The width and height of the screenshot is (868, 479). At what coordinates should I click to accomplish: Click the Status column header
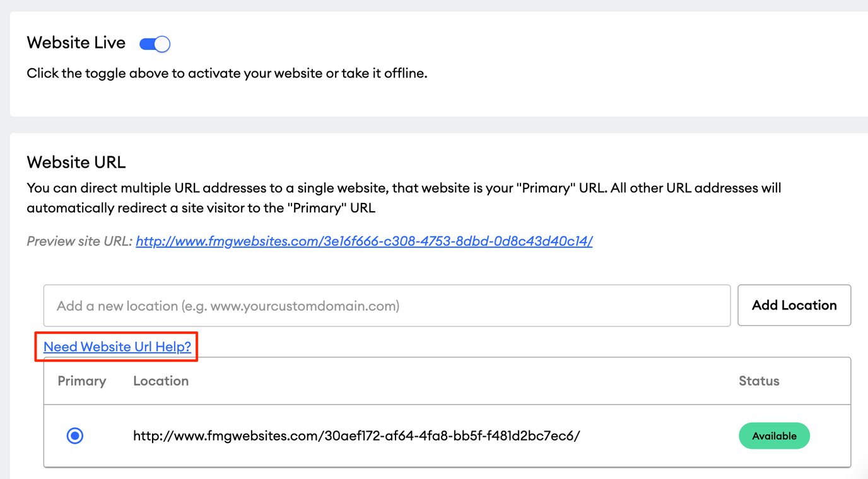(759, 381)
